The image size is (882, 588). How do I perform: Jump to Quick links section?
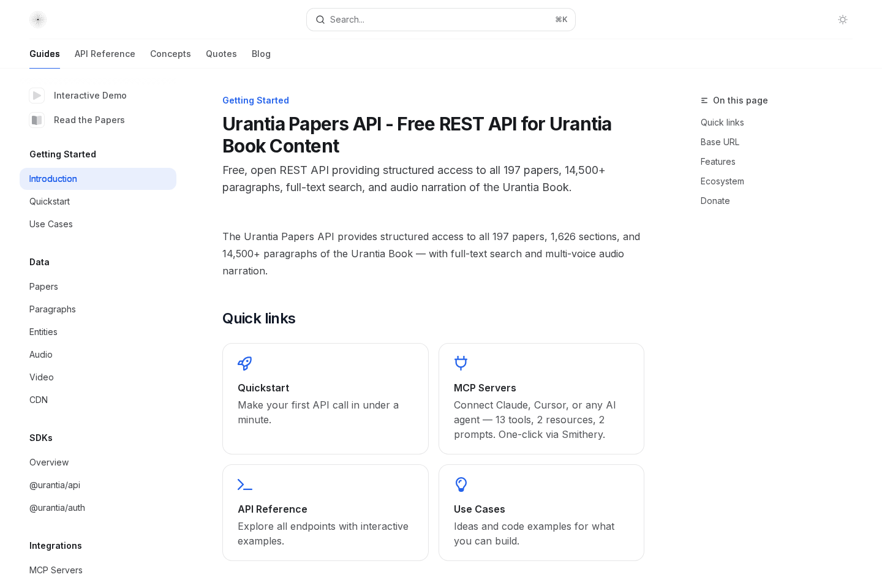(722, 123)
